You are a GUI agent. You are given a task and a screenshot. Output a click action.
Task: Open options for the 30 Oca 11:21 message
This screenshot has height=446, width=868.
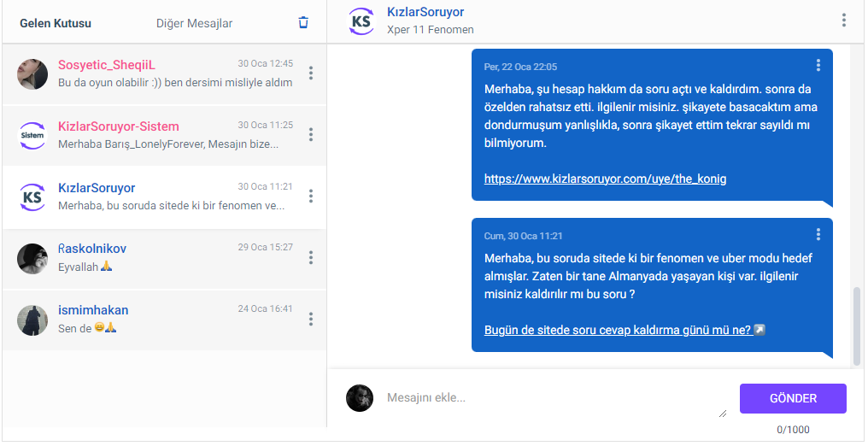click(x=818, y=235)
